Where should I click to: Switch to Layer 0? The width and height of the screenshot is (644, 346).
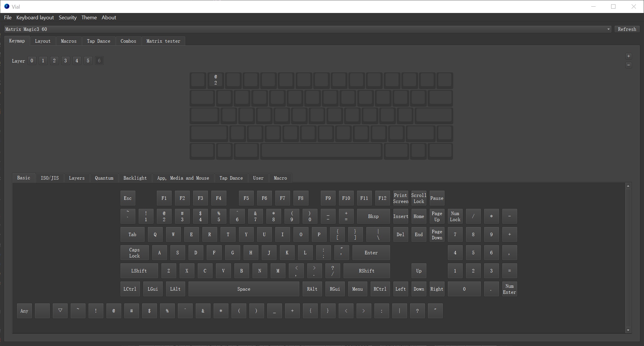[32, 61]
